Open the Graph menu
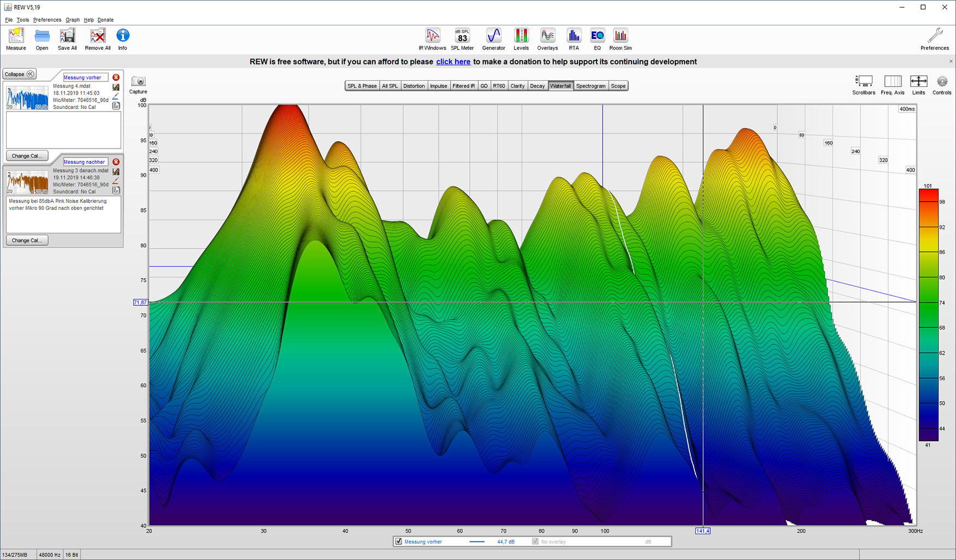 click(x=73, y=20)
